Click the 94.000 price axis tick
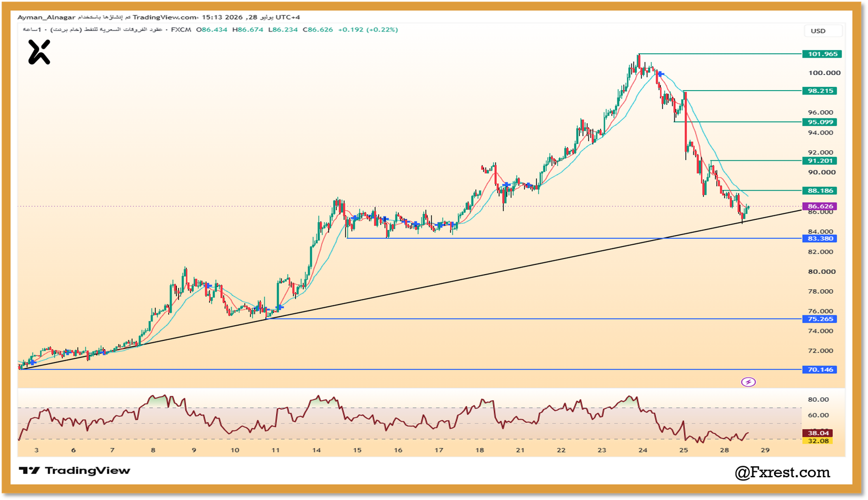868x500 pixels. (820, 132)
